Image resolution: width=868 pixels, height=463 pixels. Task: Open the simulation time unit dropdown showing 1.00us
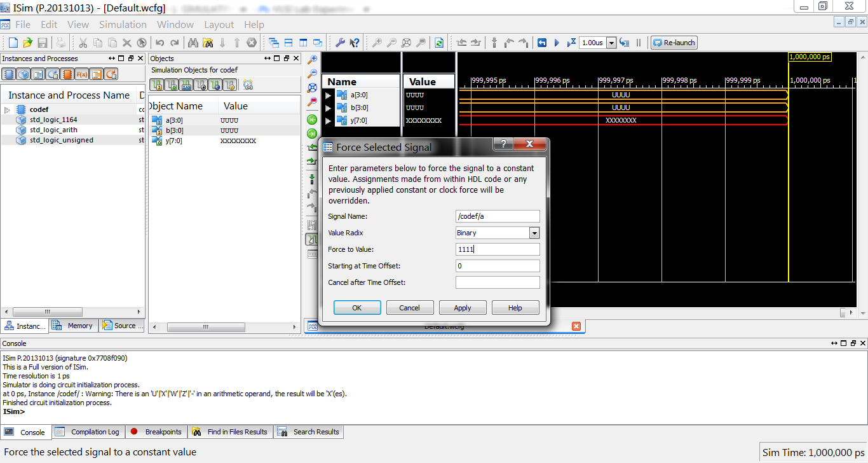pos(611,42)
